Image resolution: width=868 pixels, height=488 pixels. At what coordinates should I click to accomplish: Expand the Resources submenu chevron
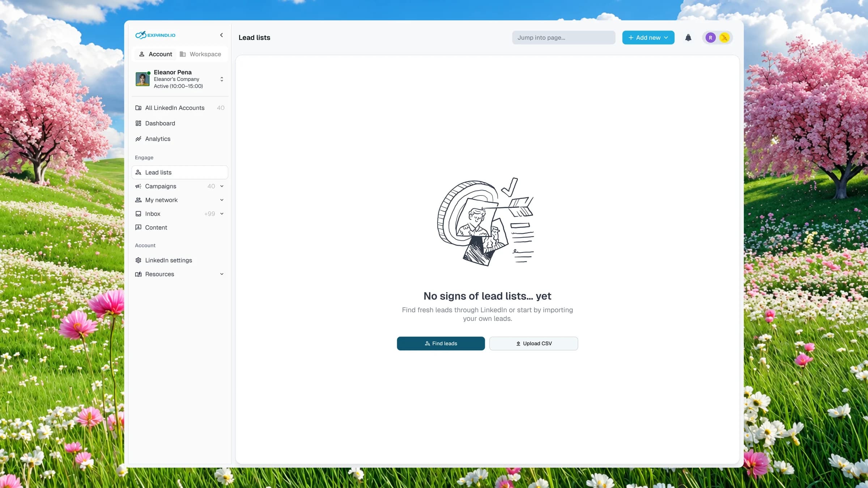pyautogui.click(x=222, y=274)
